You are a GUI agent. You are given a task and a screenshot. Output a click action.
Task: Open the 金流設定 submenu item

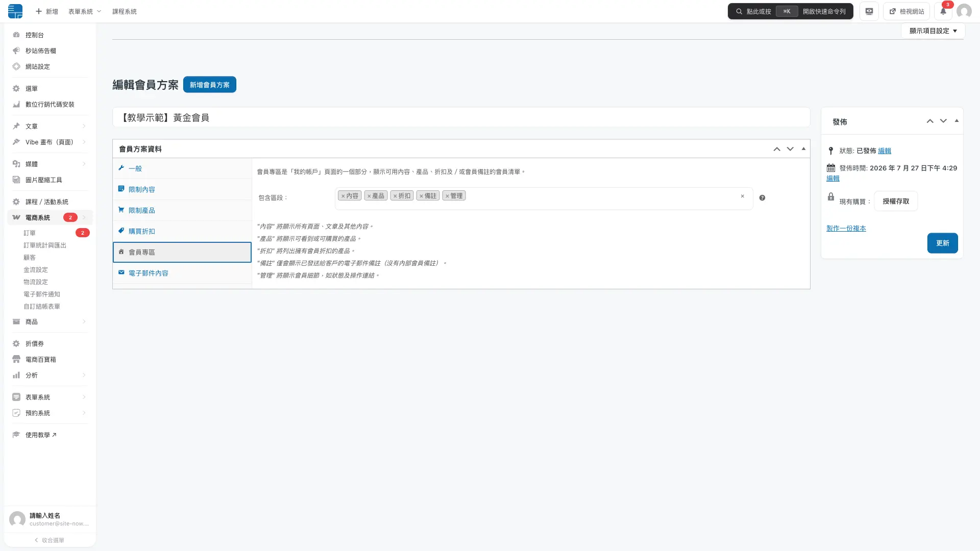click(36, 269)
